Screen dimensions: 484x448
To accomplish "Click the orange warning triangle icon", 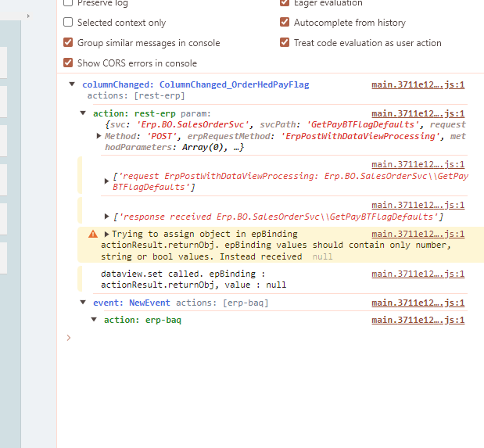I will [x=93, y=234].
